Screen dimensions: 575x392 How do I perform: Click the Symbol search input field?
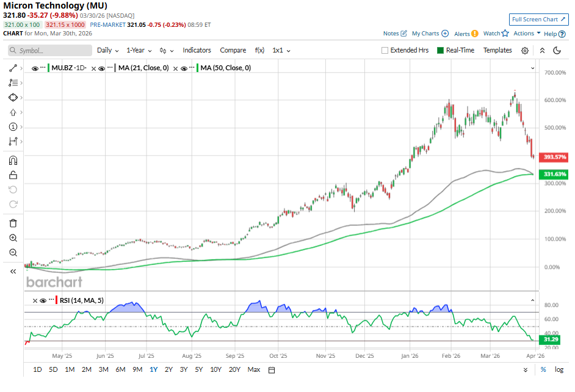point(49,51)
